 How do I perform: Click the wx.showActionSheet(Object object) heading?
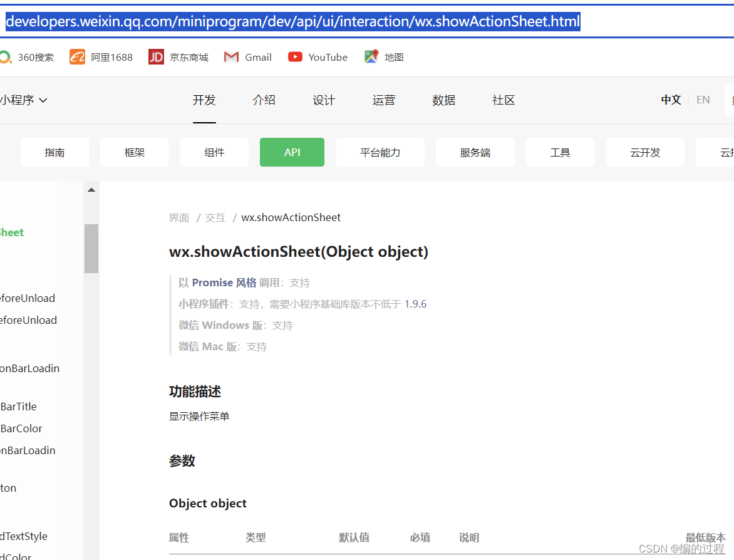[x=299, y=252]
